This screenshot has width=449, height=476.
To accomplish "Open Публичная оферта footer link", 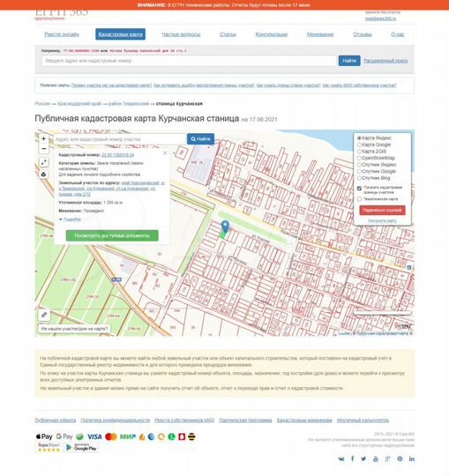I will point(56,420).
